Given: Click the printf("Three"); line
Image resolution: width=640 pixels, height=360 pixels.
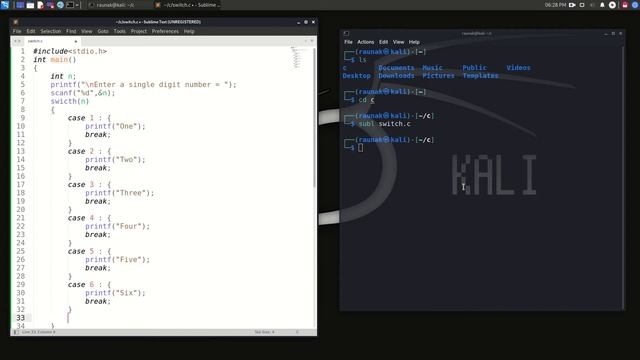Looking at the screenshot, I should (120, 193).
